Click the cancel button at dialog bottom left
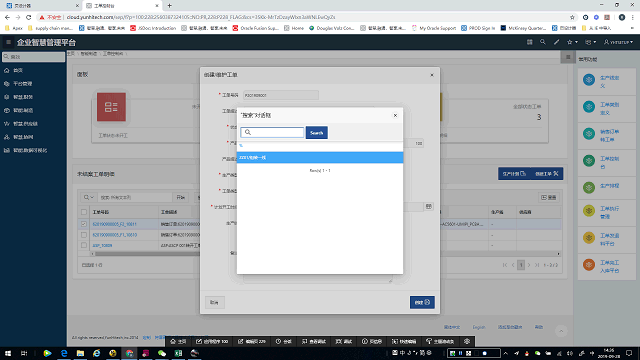640x360 pixels. pos(214,302)
